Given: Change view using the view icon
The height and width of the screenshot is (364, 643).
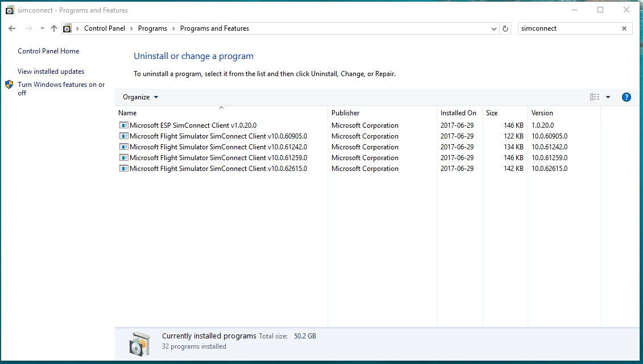Looking at the screenshot, I should pos(595,97).
